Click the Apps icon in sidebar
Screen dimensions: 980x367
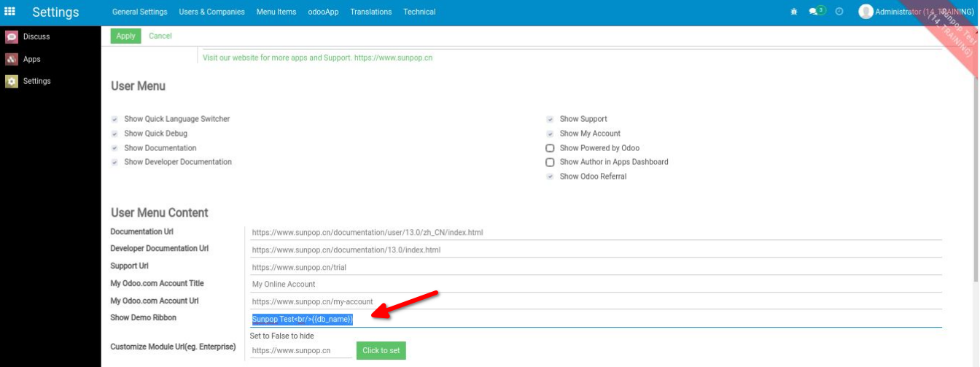[12, 59]
